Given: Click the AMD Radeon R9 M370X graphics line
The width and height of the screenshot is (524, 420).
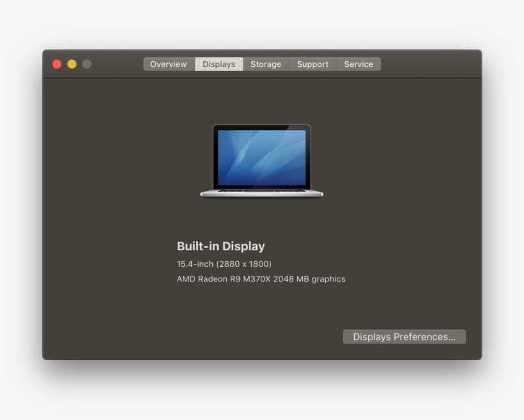Looking at the screenshot, I should click(261, 279).
